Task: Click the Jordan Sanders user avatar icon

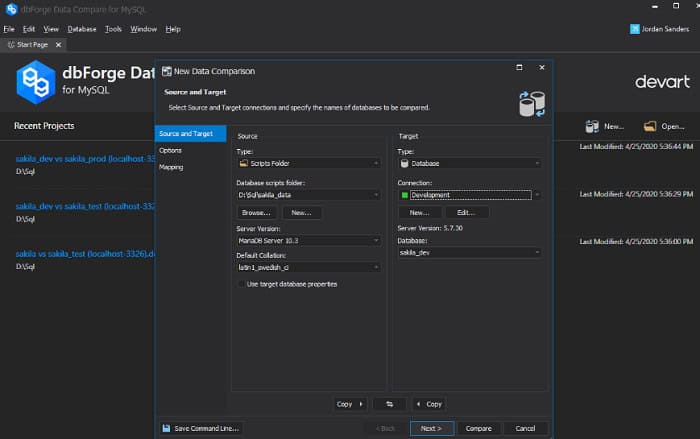Action: point(634,29)
